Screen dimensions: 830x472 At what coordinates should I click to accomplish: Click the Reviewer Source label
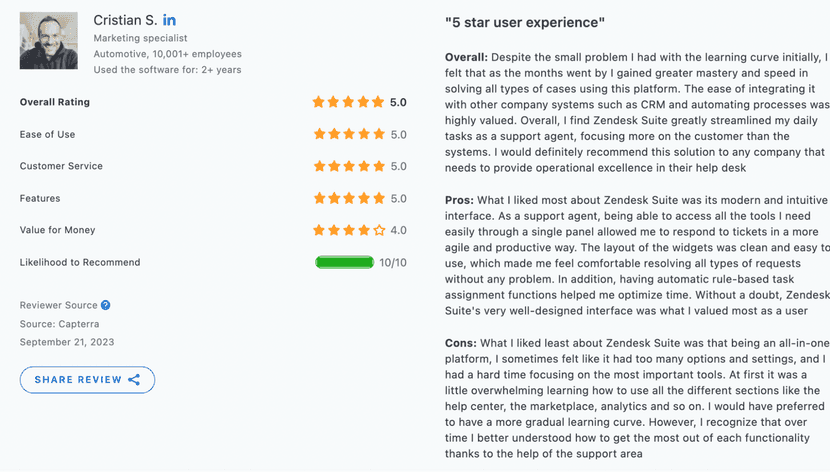(58, 305)
